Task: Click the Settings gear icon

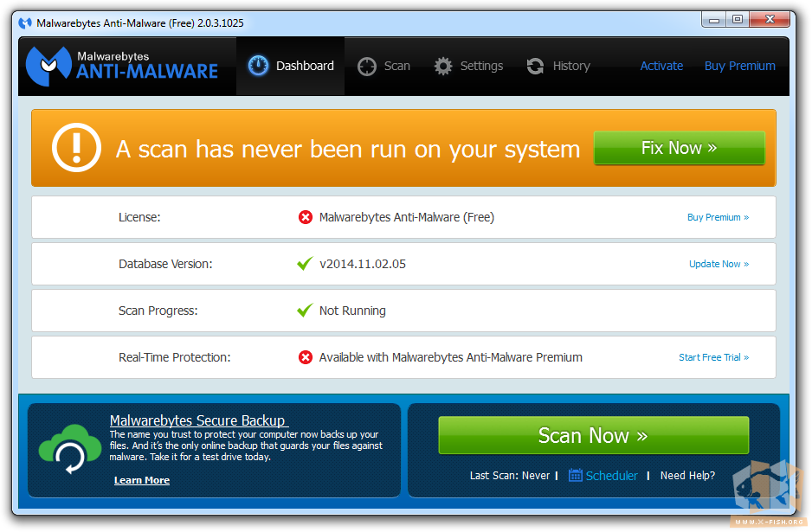Action: tap(442, 67)
